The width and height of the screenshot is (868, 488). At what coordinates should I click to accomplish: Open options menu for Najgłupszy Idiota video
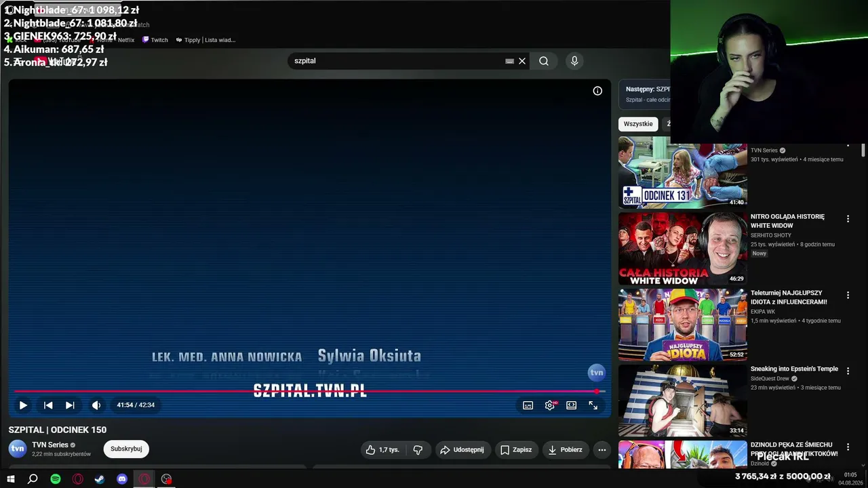(x=848, y=295)
